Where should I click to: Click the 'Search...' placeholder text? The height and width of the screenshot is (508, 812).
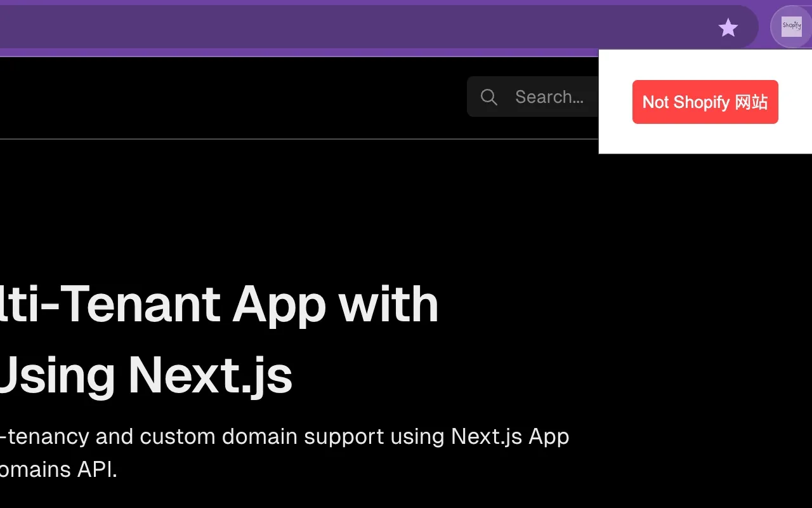(x=549, y=97)
